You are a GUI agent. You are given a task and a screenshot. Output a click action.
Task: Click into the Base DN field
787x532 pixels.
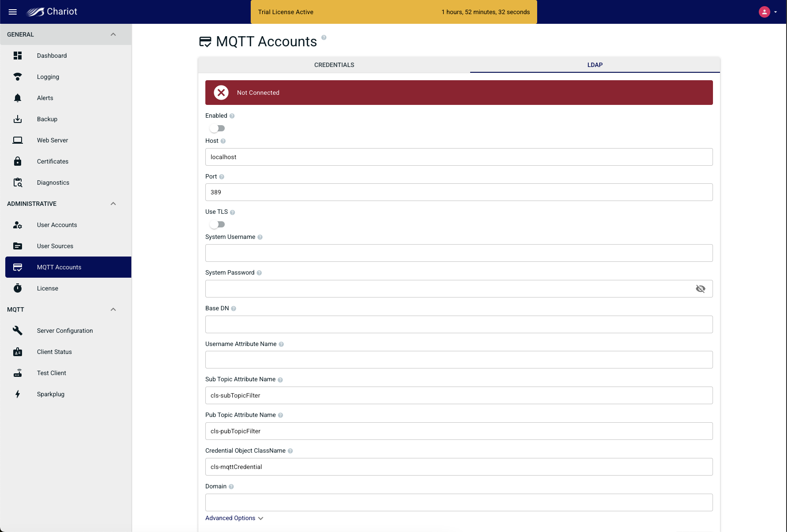(459, 324)
